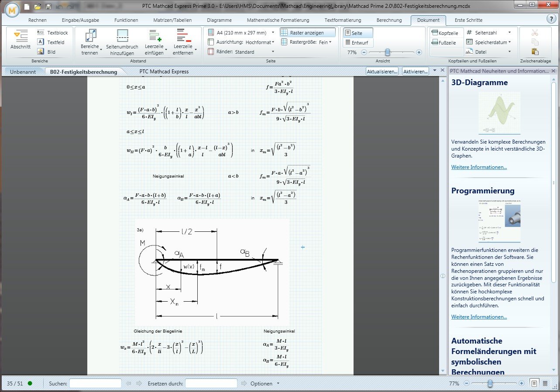The width and height of the screenshot is (560, 392).
Task: Zoom out with ribbon minus button
Action: 363,52
